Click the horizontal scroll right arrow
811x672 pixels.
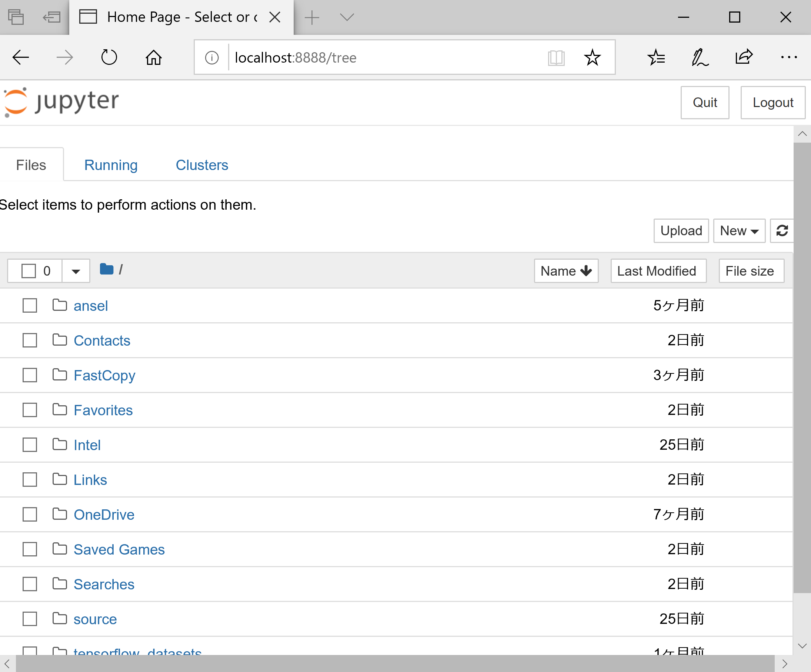click(x=784, y=663)
